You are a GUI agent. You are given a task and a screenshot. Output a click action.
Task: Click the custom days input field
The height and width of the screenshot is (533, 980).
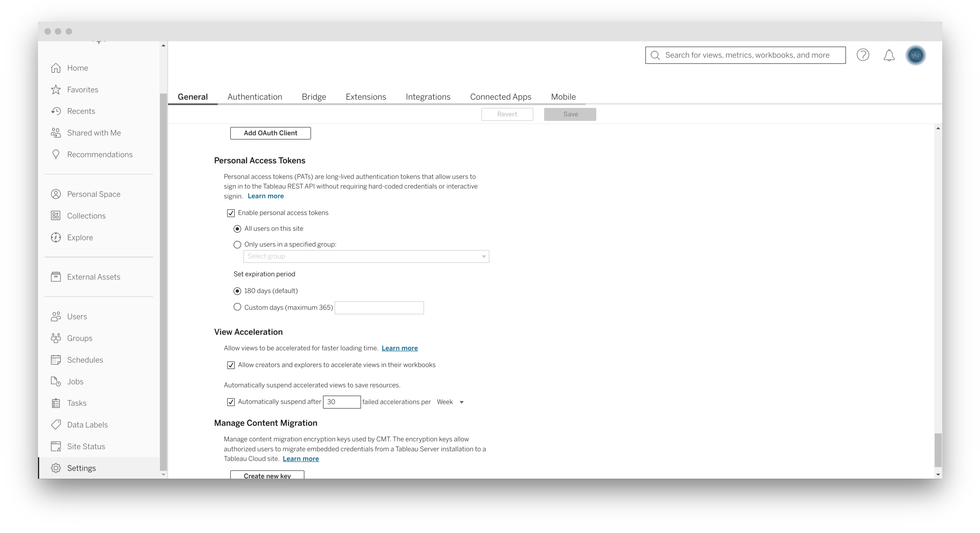[x=379, y=308]
